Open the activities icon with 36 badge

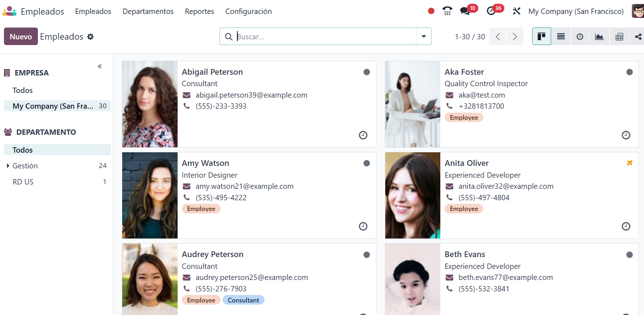[491, 11]
